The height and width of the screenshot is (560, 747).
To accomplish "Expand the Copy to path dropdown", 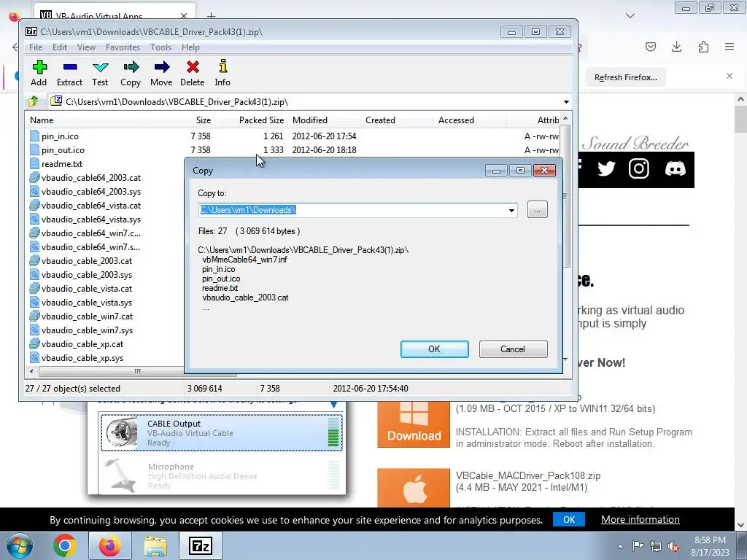I will click(x=511, y=210).
